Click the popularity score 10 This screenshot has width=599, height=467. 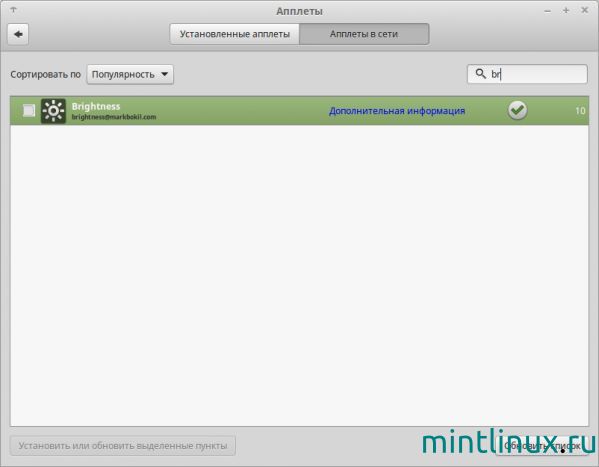click(580, 111)
